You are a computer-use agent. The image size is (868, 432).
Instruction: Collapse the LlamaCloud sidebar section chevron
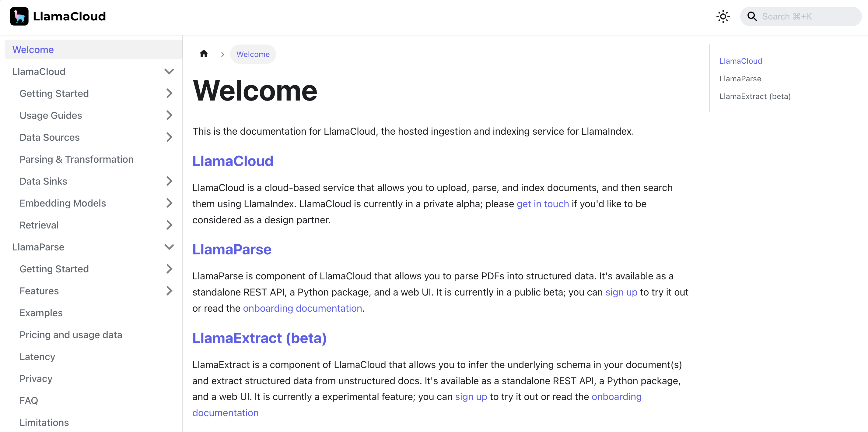point(169,72)
